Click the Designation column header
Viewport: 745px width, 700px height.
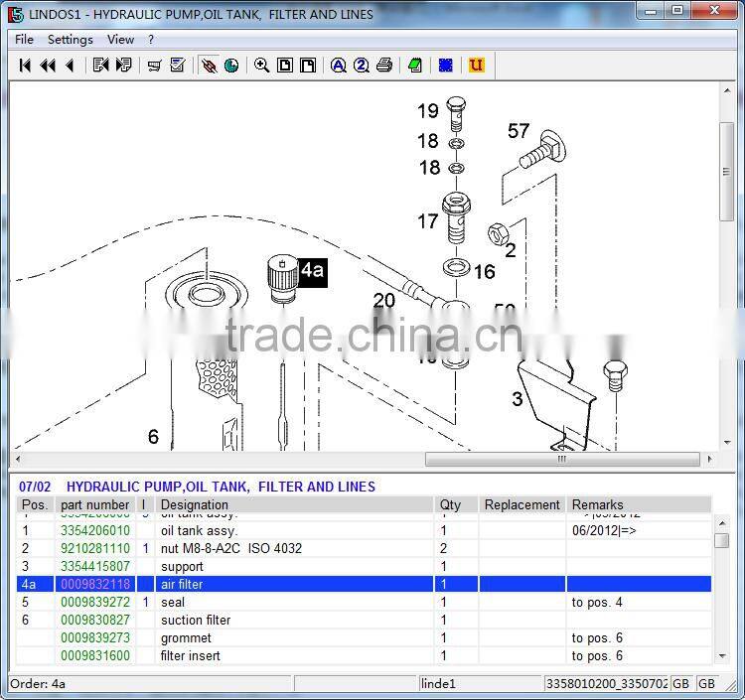[295, 504]
